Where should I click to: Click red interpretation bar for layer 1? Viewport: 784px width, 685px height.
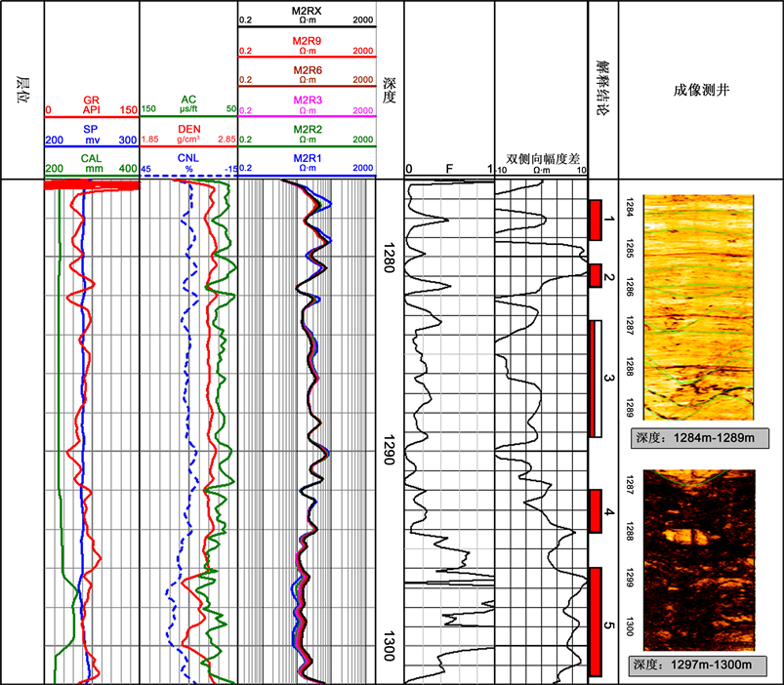596,220
